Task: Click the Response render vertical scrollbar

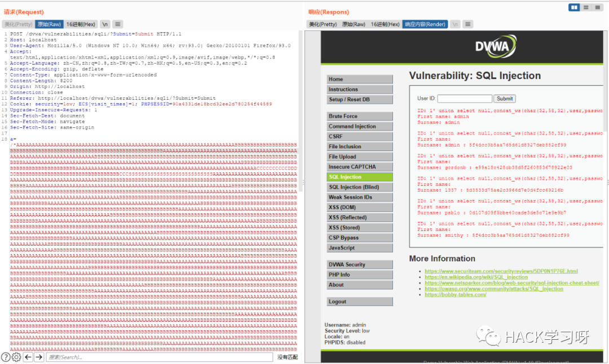Action: point(606,82)
